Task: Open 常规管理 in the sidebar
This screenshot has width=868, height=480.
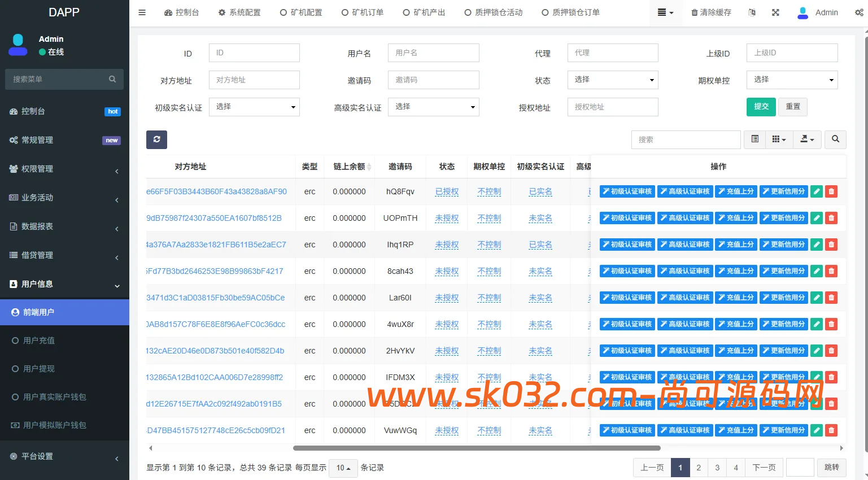Action: click(64, 140)
